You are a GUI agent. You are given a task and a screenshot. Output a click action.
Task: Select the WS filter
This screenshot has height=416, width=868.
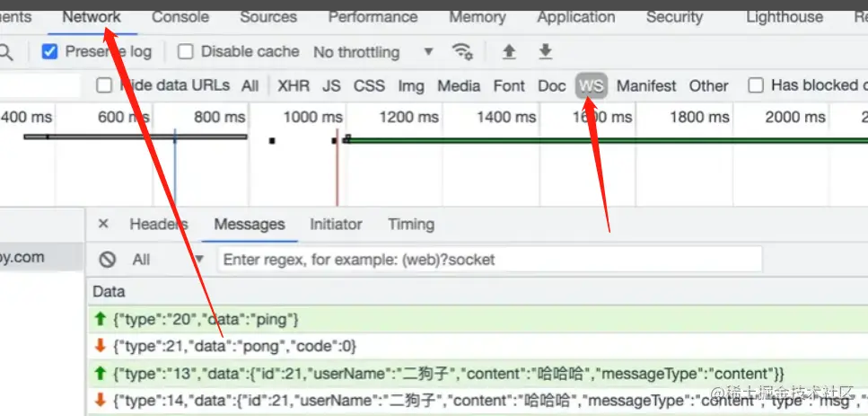pos(592,86)
